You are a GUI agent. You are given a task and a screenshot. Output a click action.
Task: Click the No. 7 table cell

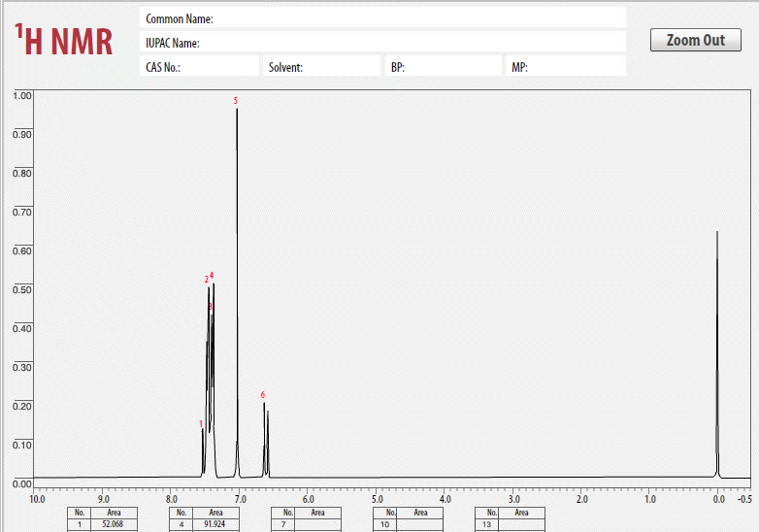[283, 524]
